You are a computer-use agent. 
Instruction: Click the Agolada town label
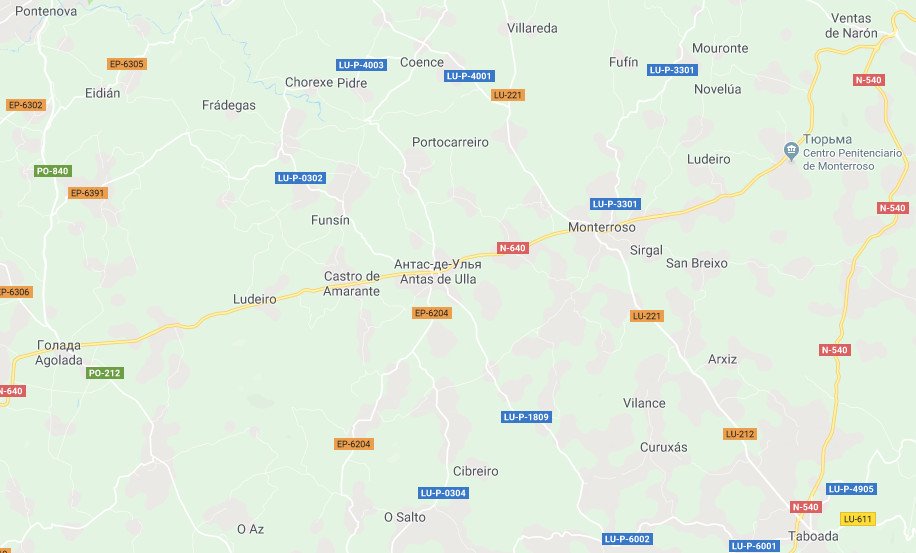pos(58,360)
